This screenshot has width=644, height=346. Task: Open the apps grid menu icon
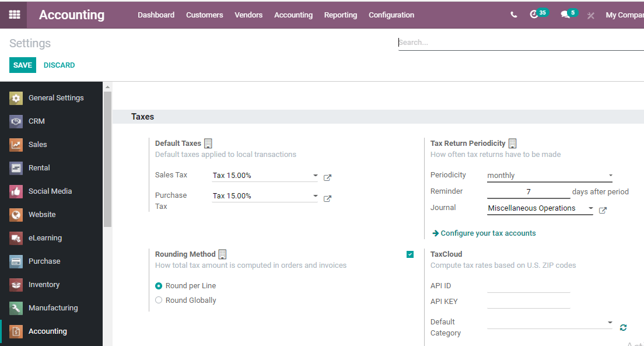[x=15, y=15]
